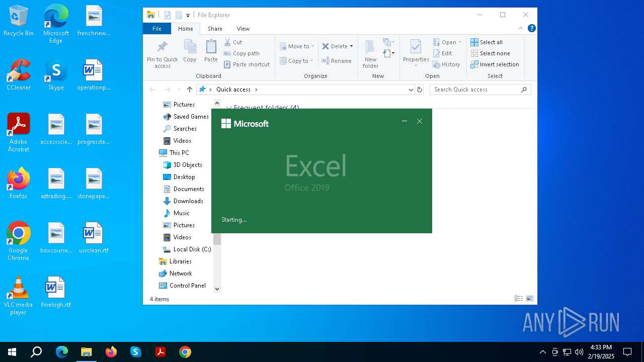The width and height of the screenshot is (644, 362).
Task: Refresh the Quick access view
Action: tap(420, 89)
